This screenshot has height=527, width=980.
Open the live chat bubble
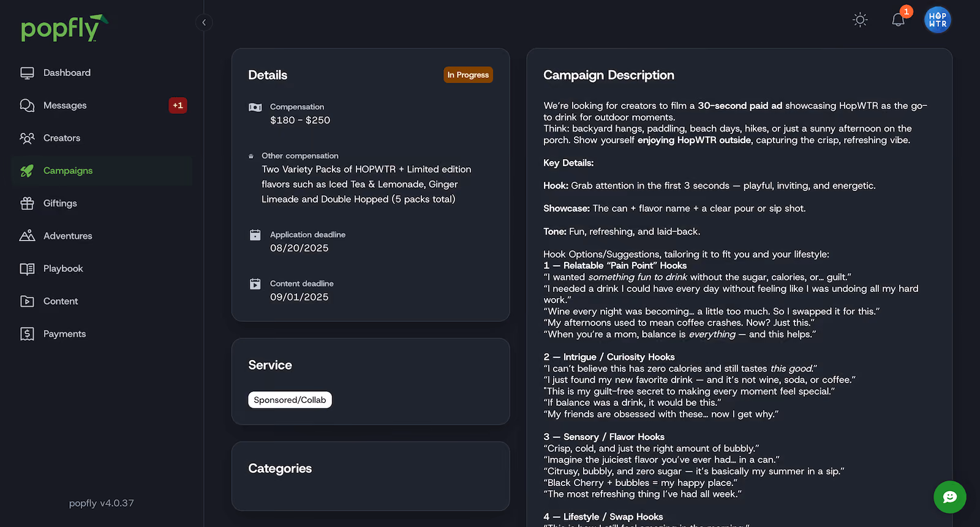[949, 497]
